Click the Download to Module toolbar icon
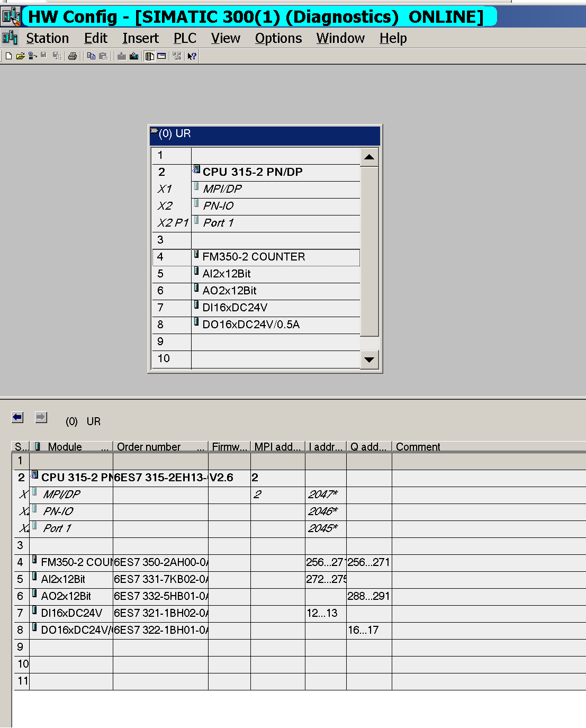The image size is (586, 728). 122,56
